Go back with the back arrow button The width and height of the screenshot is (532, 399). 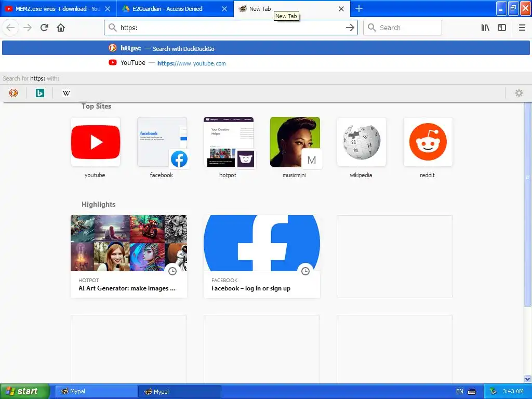click(10, 28)
